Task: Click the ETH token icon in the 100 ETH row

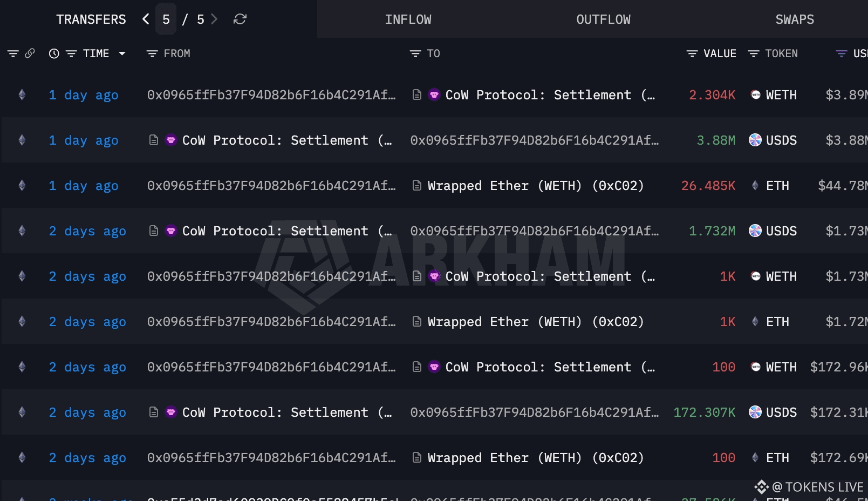Action: [755, 458]
